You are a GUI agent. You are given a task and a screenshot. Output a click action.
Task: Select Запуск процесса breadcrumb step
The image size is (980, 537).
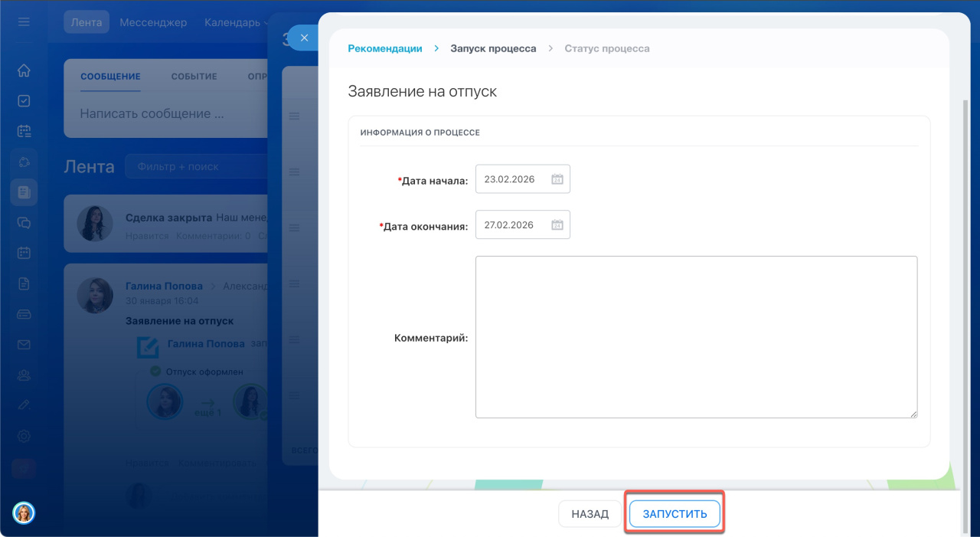[x=493, y=48]
